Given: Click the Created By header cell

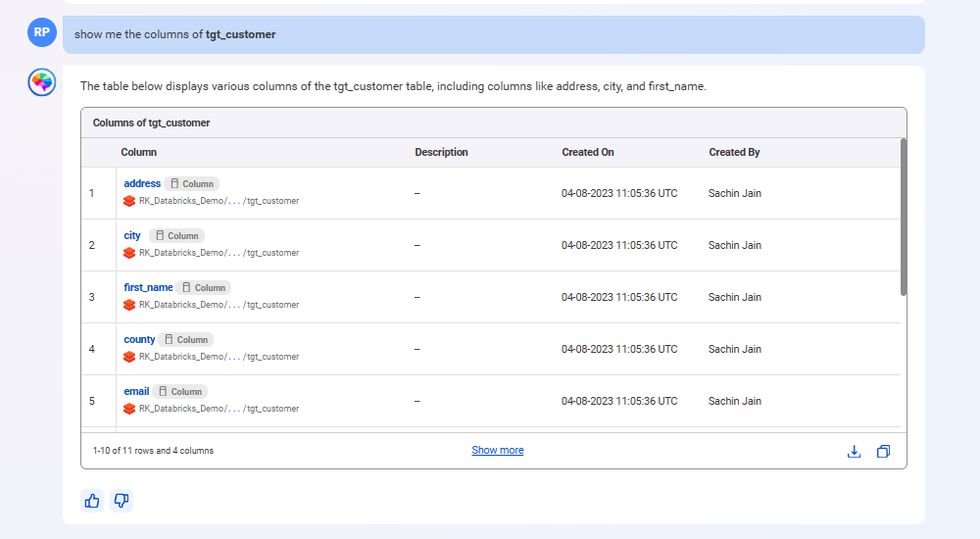Looking at the screenshot, I should pos(734,152).
